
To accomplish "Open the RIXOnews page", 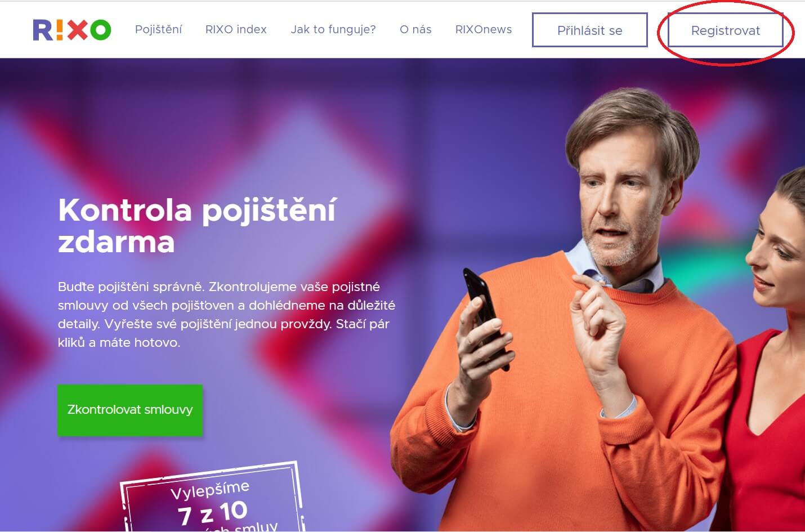I will [x=484, y=29].
